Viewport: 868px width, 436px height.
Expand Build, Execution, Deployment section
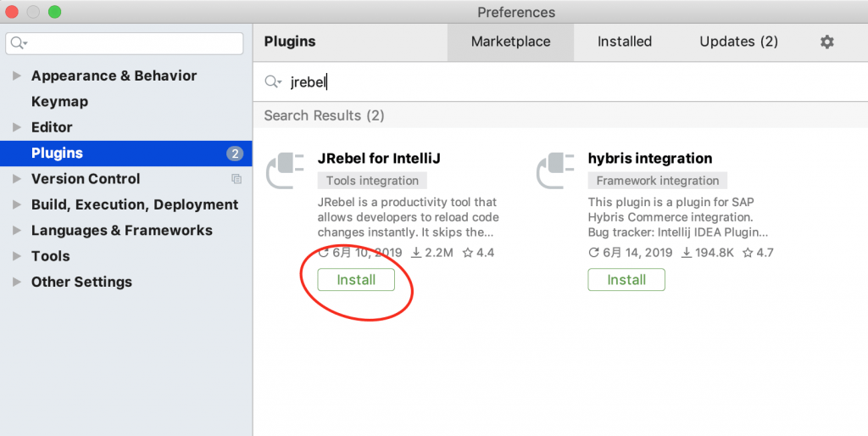tap(17, 205)
